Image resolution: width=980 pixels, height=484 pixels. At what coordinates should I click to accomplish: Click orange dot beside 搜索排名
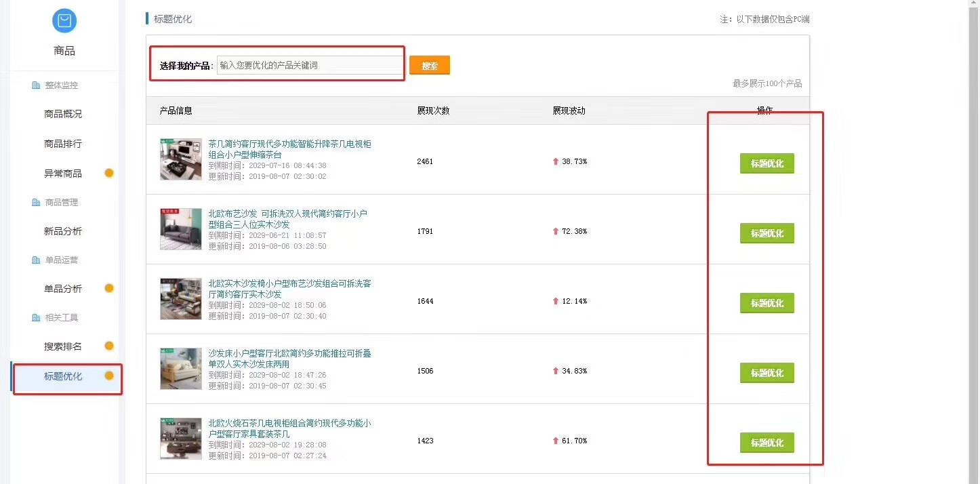point(108,346)
